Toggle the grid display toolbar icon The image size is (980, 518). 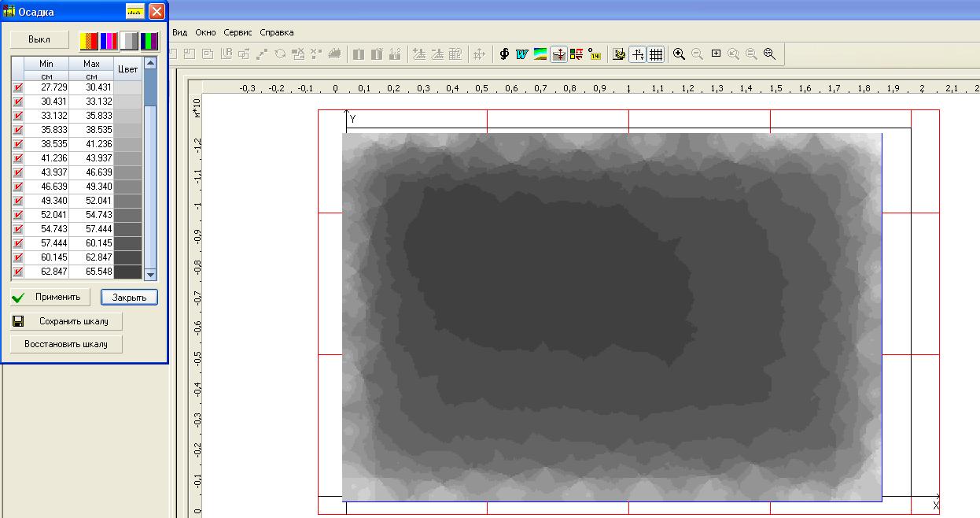click(x=656, y=54)
